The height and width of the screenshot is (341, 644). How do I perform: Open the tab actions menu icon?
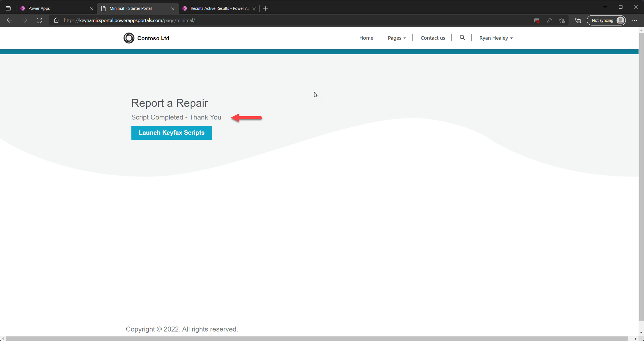pyautogui.click(x=8, y=8)
